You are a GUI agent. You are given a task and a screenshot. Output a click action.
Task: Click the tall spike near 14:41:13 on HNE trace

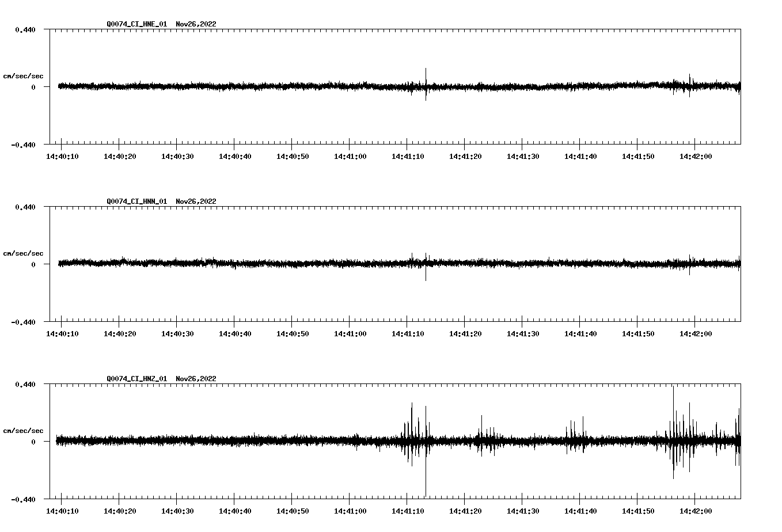click(x=426, y=84)
